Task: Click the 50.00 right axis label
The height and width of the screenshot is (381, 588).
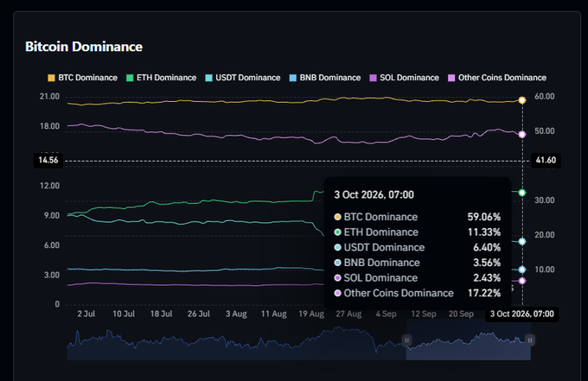Action: pyautogui.click(x=545, y=131)
